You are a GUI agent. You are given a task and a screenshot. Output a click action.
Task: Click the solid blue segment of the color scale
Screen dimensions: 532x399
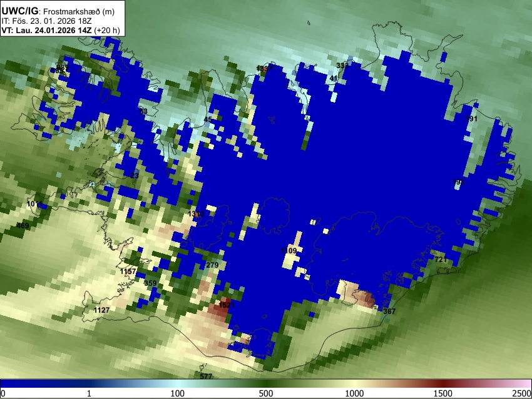(x=34, y=384)
